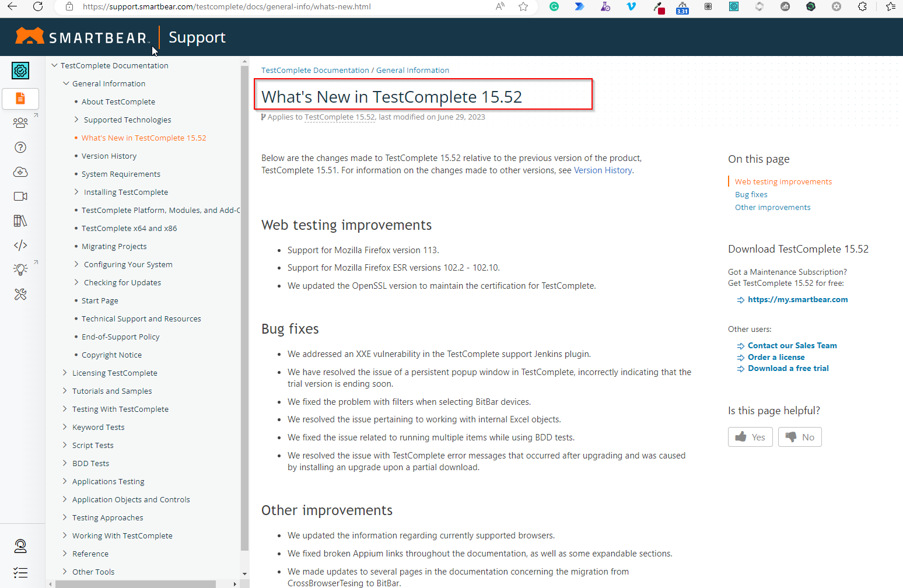Open the End-of-Support Policy tree item

[x=121, y=337]
